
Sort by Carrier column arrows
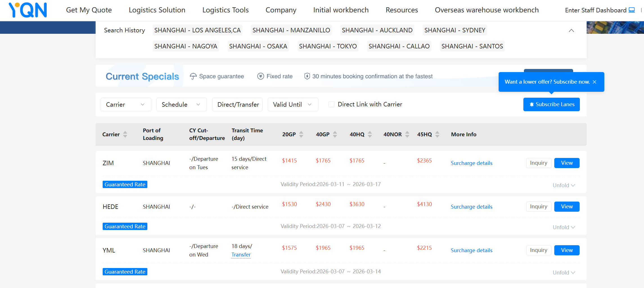click(x=125, y=134)
